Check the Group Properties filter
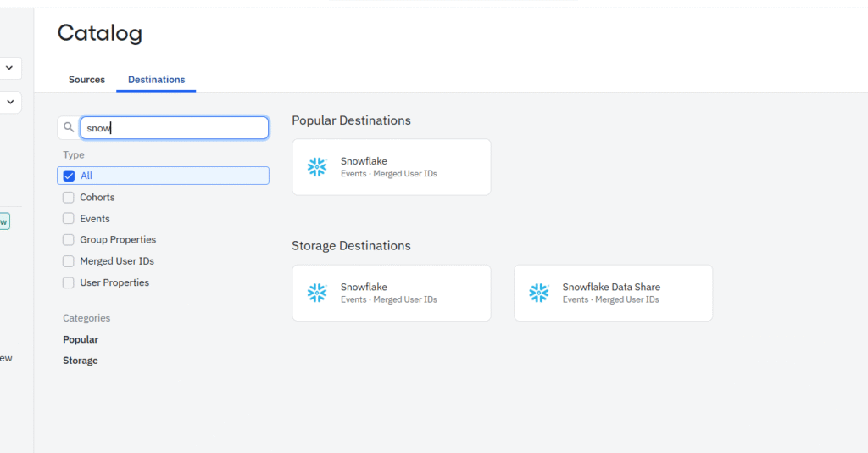868x453 pixels. point(70,239)
